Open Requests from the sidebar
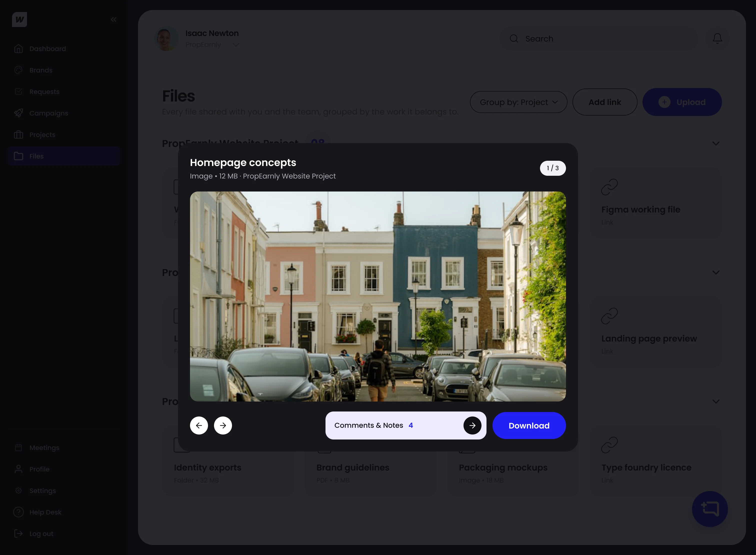The image size is (756, 555). 64,92
